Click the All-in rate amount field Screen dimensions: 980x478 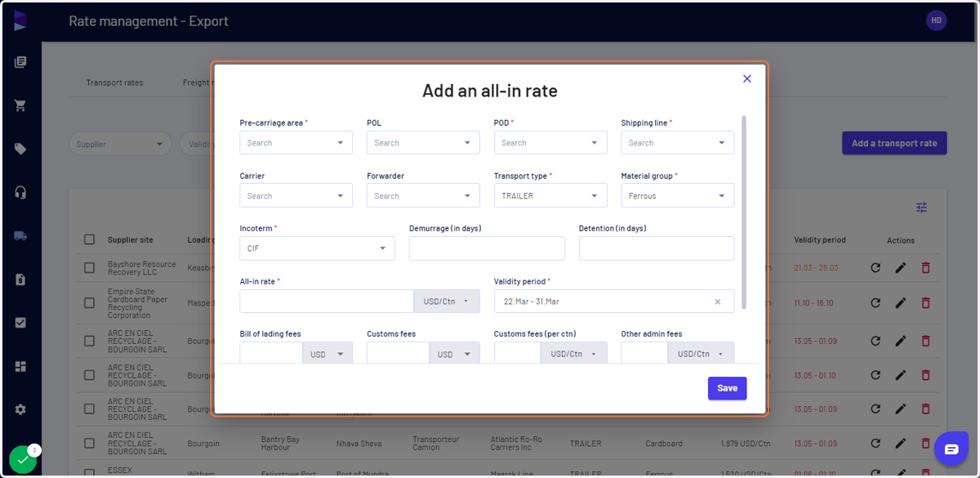[327, 302]
